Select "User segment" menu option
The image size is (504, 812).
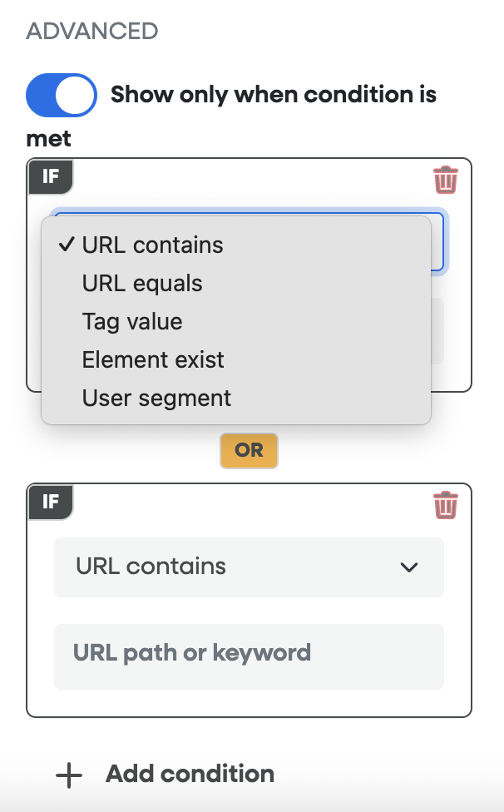point(156,399)
